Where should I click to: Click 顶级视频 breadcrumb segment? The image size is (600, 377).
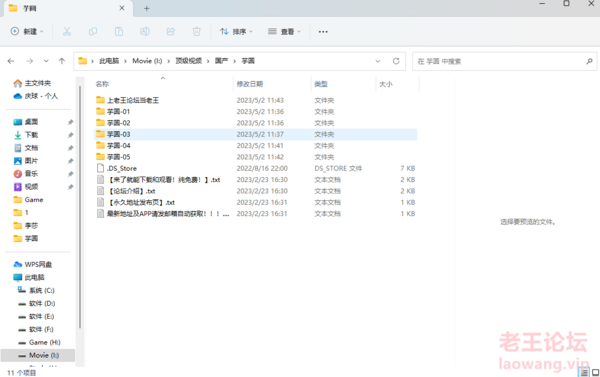[188, 61]
